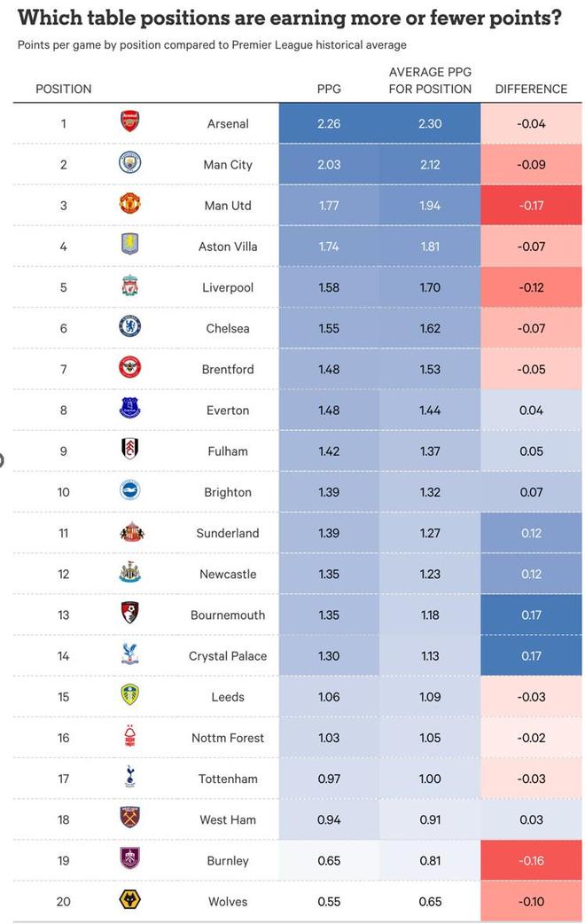Click the AVERAGE PPG FOR POSITION header
585x924 pixels.
pos(430,81)
